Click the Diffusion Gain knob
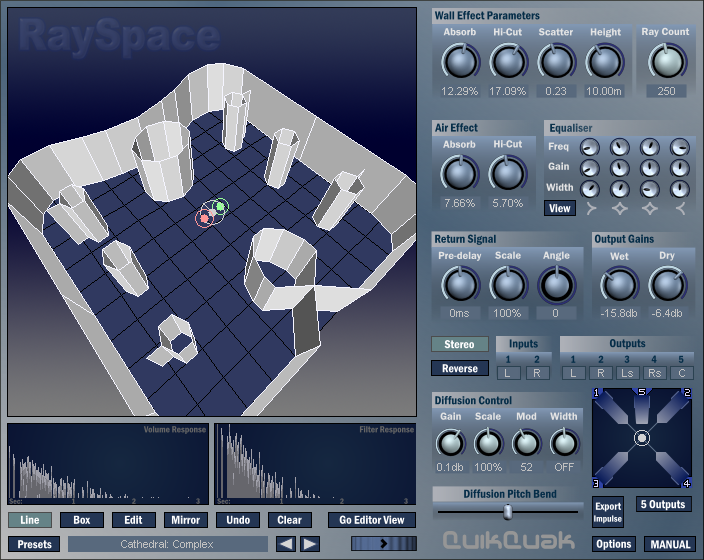The height and width of the screenshot is (560, 704). tap(450, 443)
